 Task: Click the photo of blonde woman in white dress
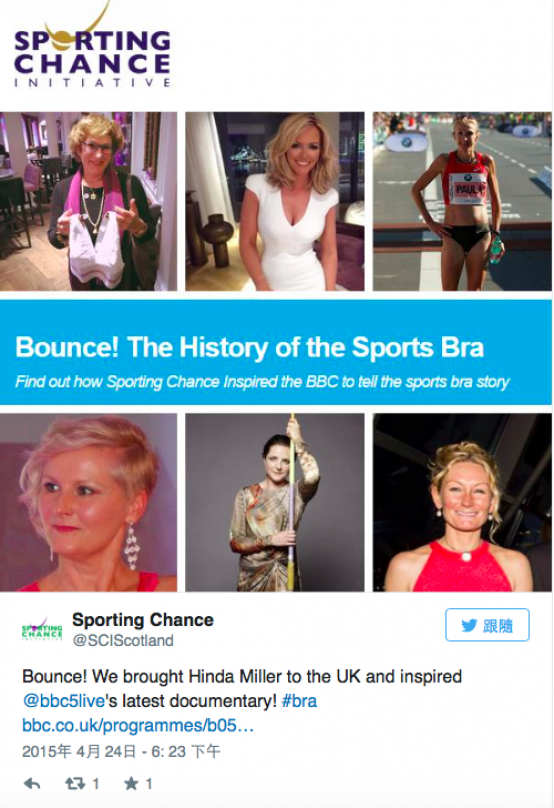click(275, 201)
